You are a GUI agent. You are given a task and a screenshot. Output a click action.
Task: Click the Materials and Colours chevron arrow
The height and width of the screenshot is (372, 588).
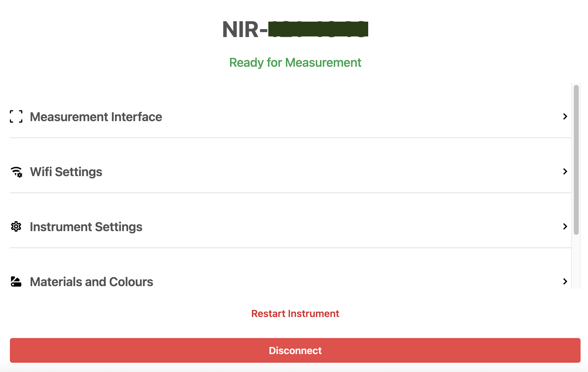point(565,281)
